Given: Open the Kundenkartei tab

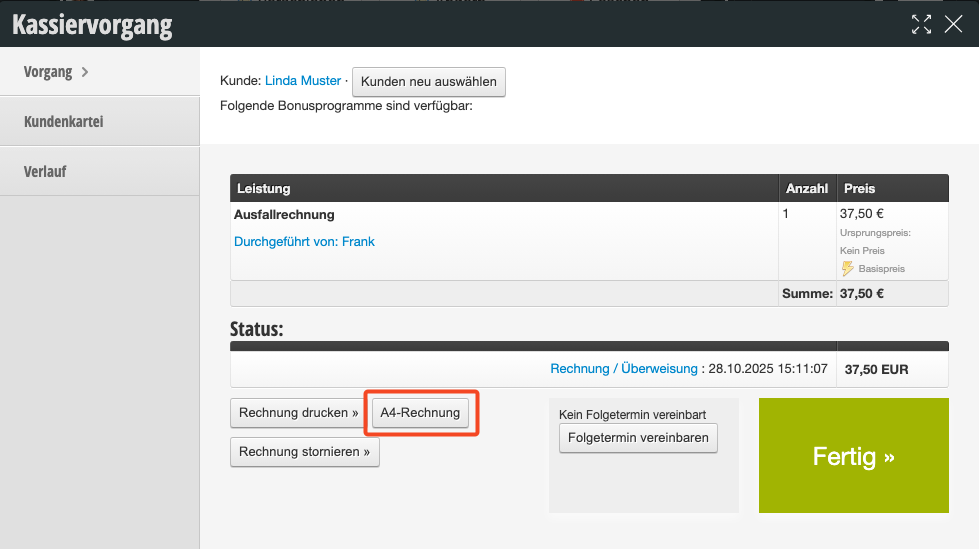Looking at the screenshot, I should click(64, 122).
